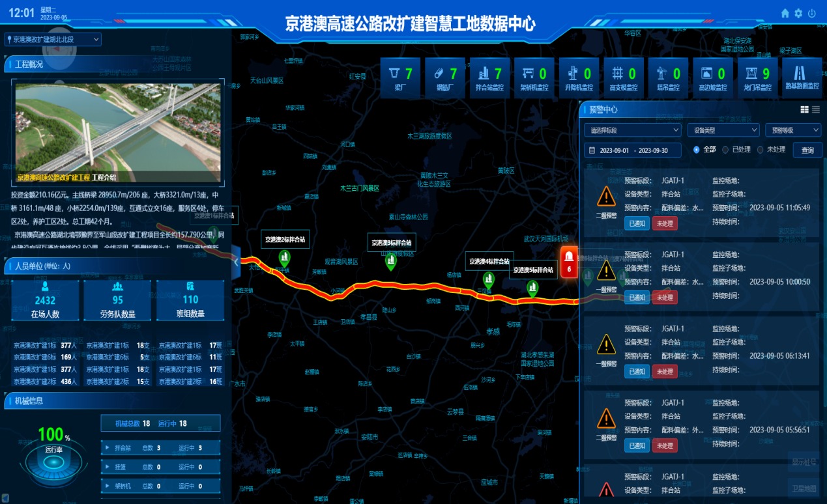Click the 100% 运行率 gauge
Screen dimensions: 827x504
coord(53,456)
